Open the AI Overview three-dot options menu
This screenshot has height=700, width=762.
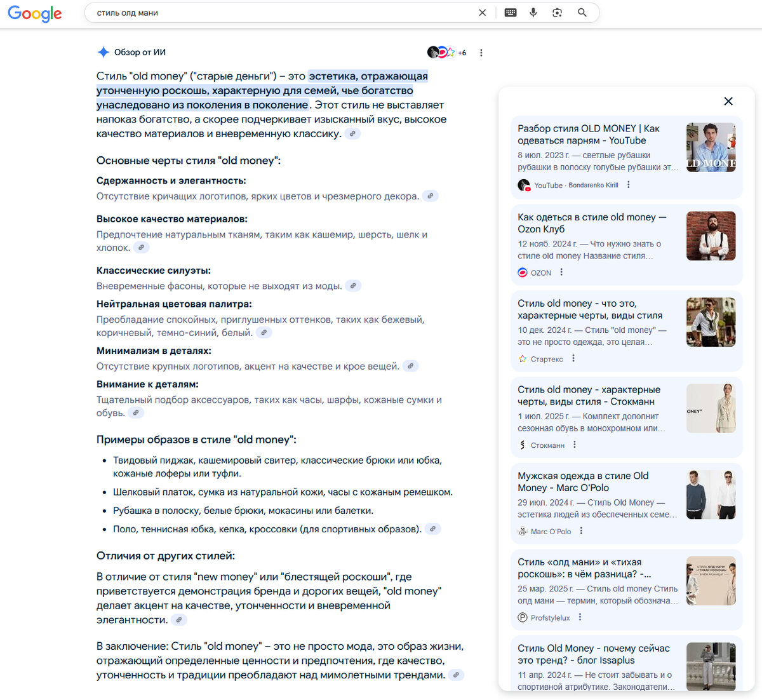(481, 52)
